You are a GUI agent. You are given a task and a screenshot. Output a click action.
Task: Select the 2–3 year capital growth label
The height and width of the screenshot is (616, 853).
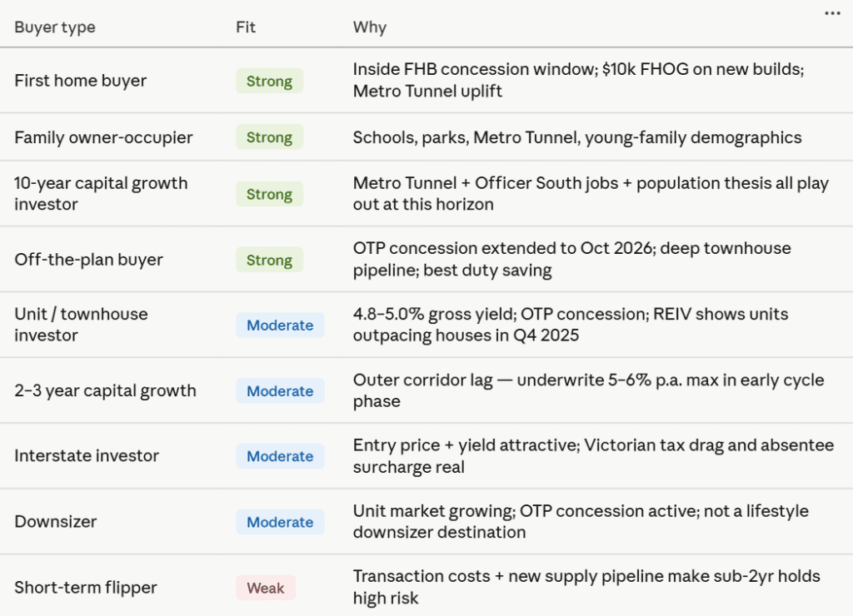click(105, 390)
